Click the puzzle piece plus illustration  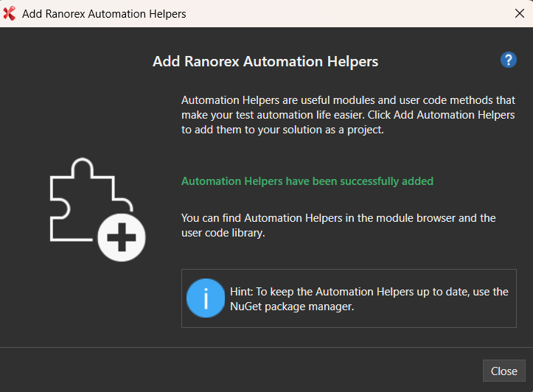pyautogui.click(x=97, y=209)
